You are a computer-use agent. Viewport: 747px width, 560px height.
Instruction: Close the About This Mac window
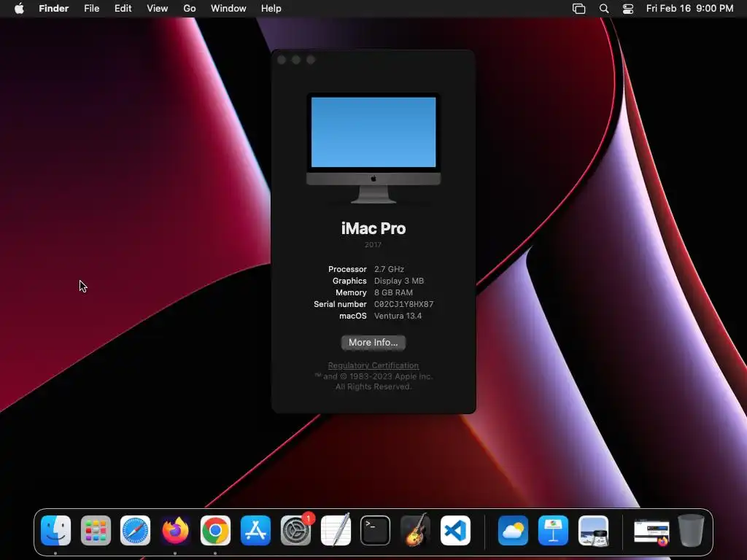pyautogui.click(x=282, y=60)
